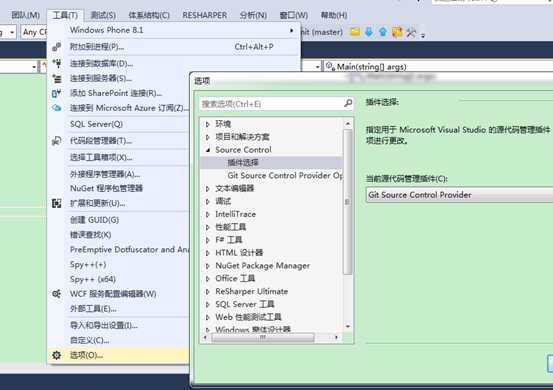The width and height of the screenshot is (553, 390).
Task: Click the database icon beside 连接到数据库(D)
Action: (56, 63)
